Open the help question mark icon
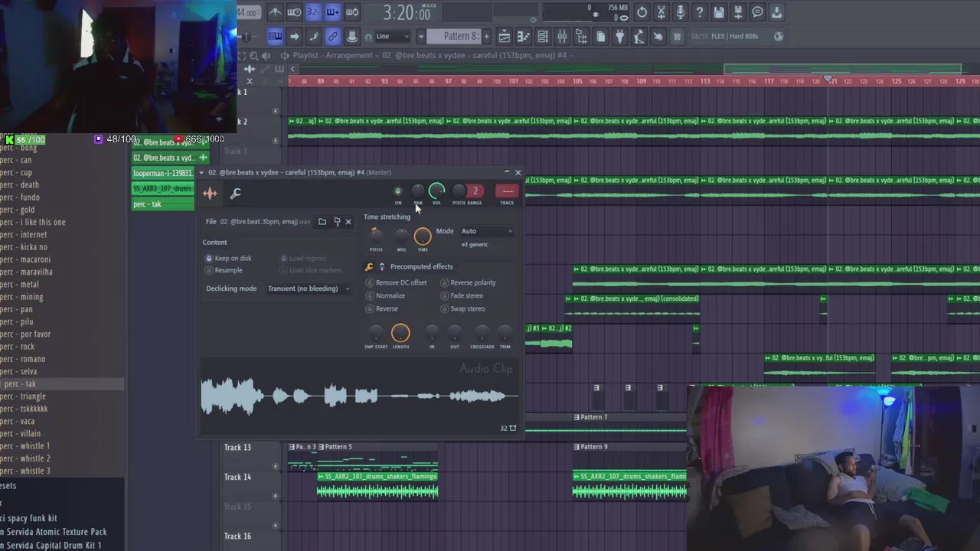This screenshot has width=980, height=551. [700, 12]
